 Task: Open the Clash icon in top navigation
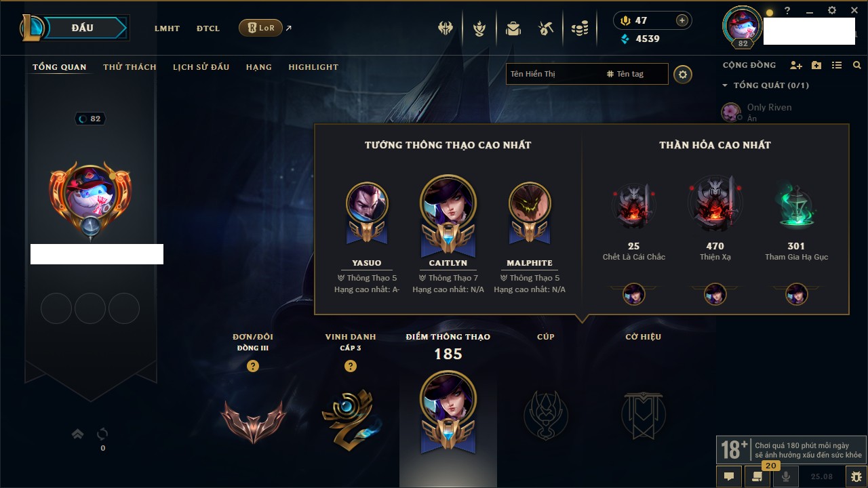[x=446, y=28]
